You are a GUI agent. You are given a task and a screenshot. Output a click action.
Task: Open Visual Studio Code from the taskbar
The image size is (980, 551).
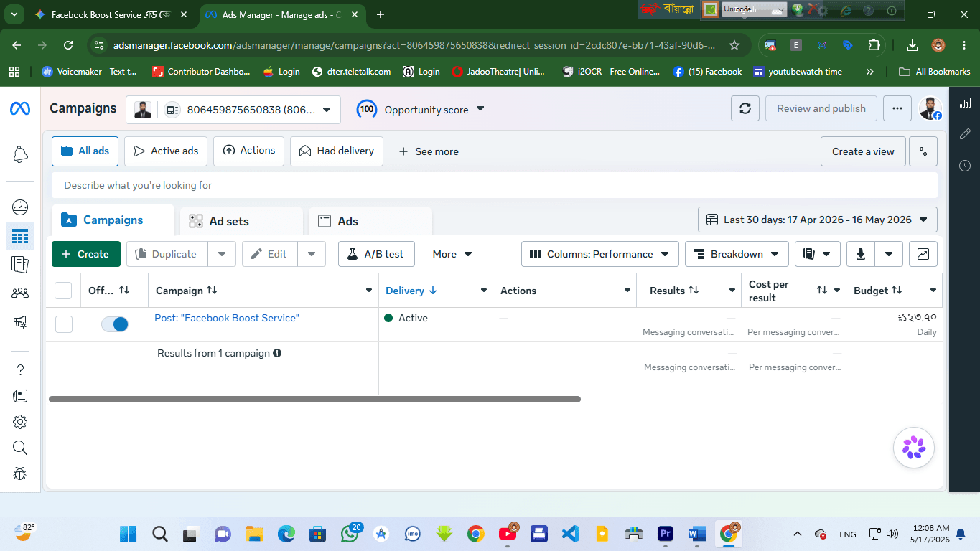(571, 534)
